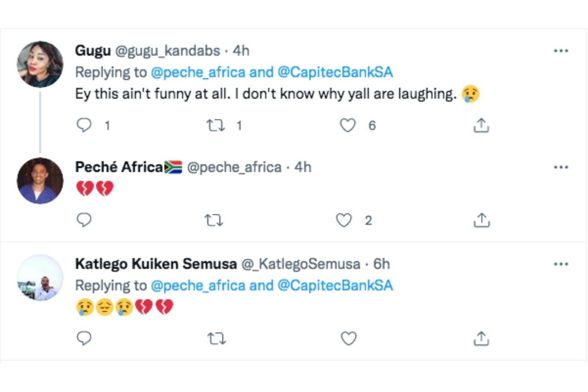Viewport: 588px width, 392px height.
Task: Open more options on Gugu's tweet
Action: [x=561, y=51]
